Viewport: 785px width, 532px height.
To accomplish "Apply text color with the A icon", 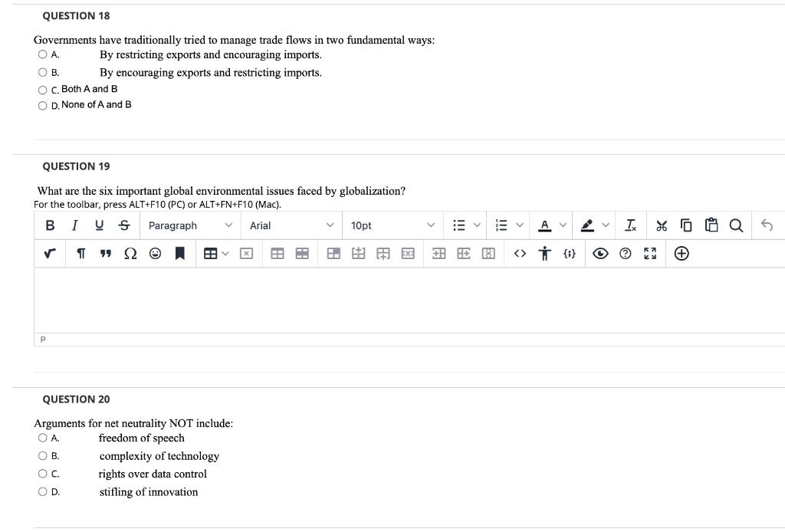I will 545,225.
